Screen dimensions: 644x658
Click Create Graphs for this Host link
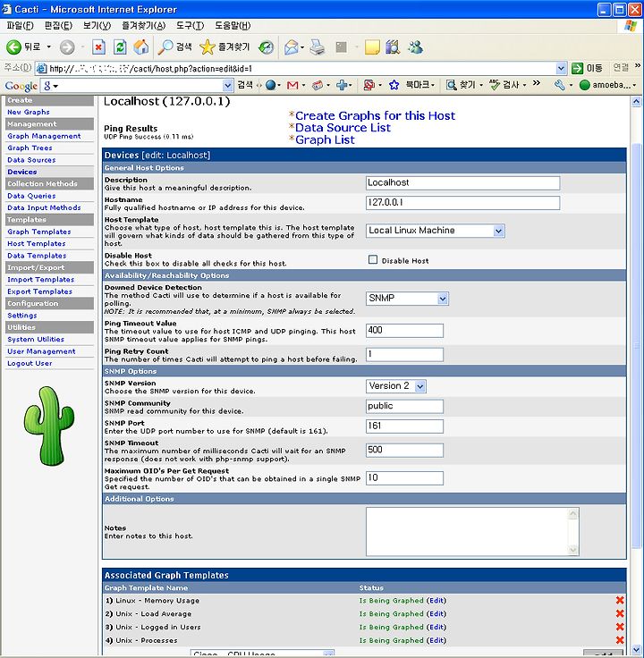pyautogui.click(x=375, y=115)
